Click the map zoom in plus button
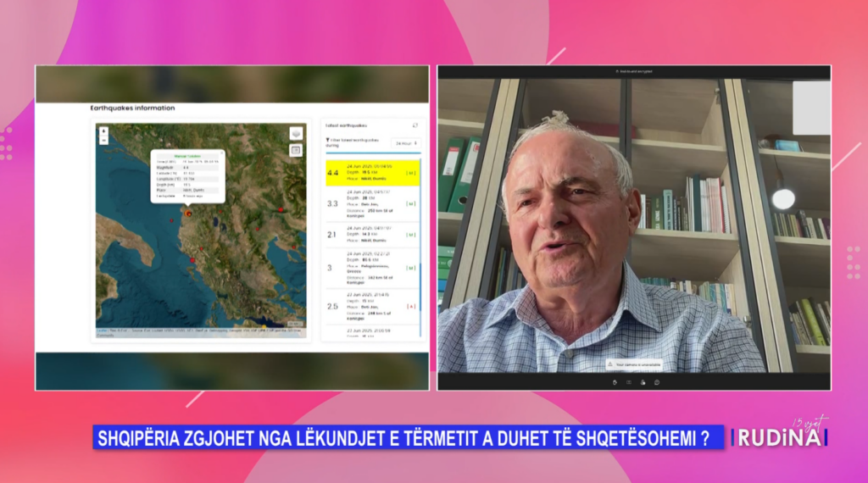 click(x=103, y=131)
